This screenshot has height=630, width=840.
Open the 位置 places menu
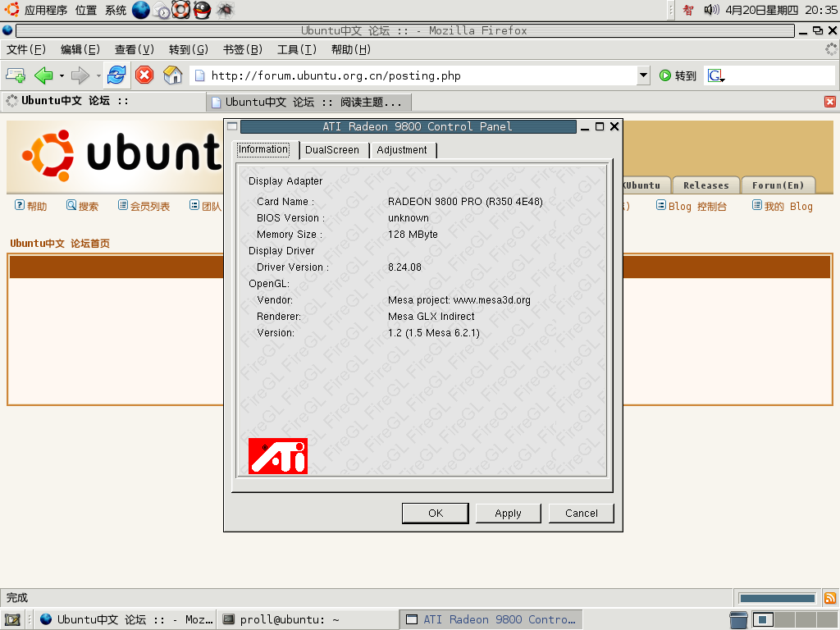(x=85, y=10)
